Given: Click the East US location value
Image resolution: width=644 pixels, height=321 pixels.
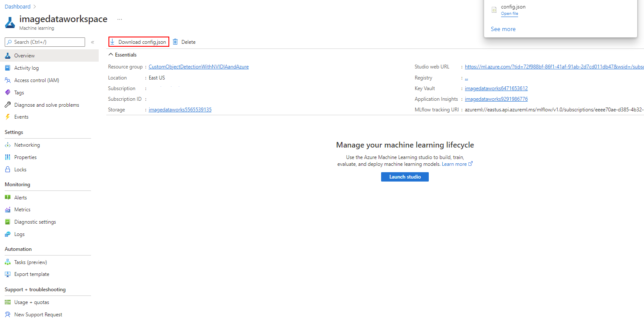Looking at the screenshot, I should (x=157, y=78).
